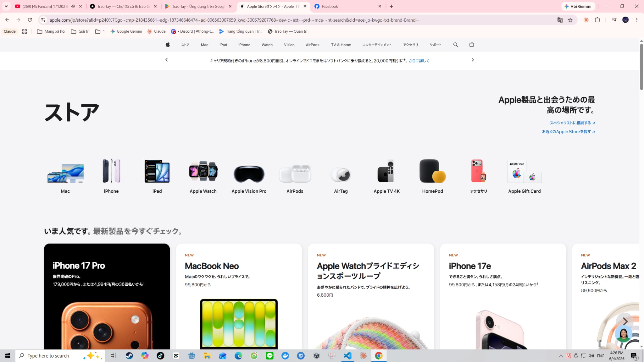644x362 pixels.
Task: Open the specialist chat avatar bubble
Action: tap(623, 334)
